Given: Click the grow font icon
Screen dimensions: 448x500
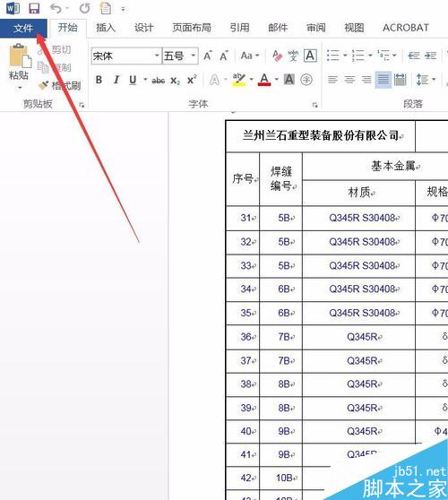Looking at the screenshot, I should [x=208, y=56].
